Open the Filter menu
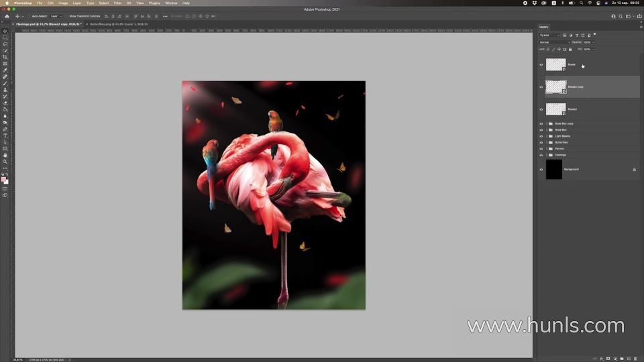The height and width of the screenshot is (362, 644). [117, 3]
